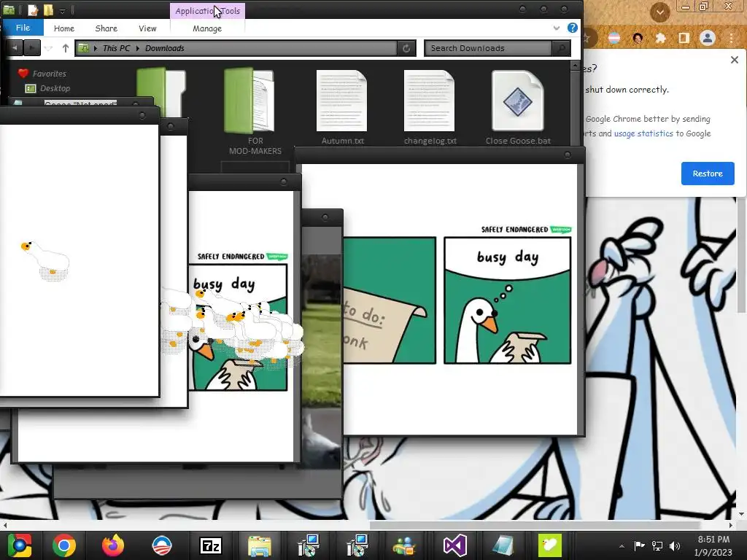Open Google Chrome from taskbar

coord(64,545)
